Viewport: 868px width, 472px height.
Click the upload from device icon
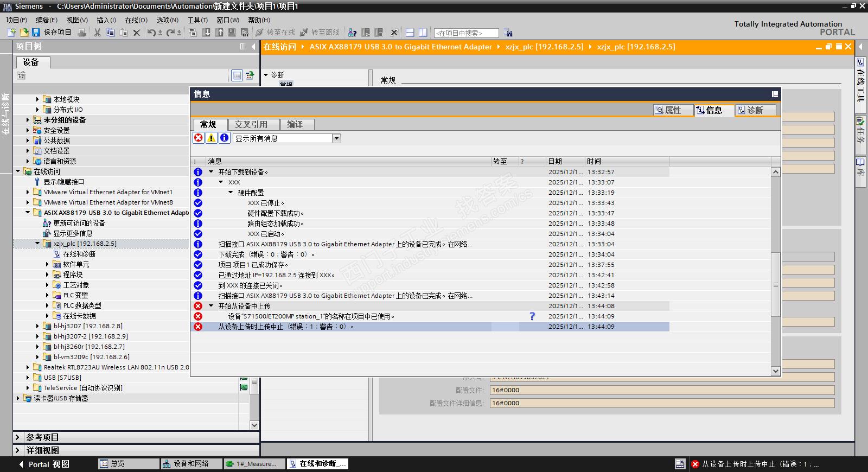219,33
